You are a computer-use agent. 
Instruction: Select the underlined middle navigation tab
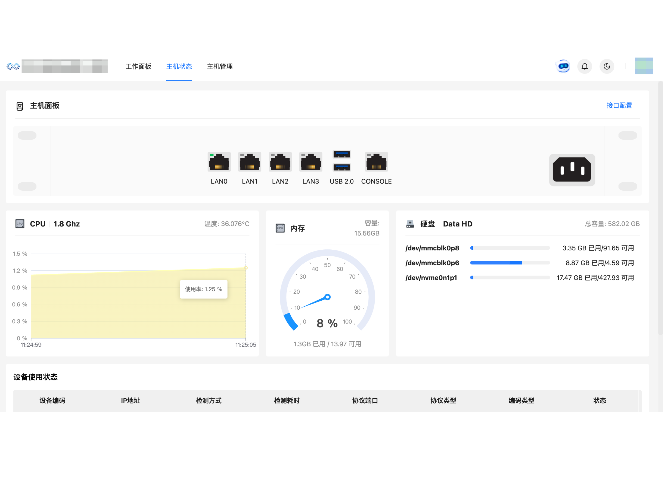click(179, 67)
